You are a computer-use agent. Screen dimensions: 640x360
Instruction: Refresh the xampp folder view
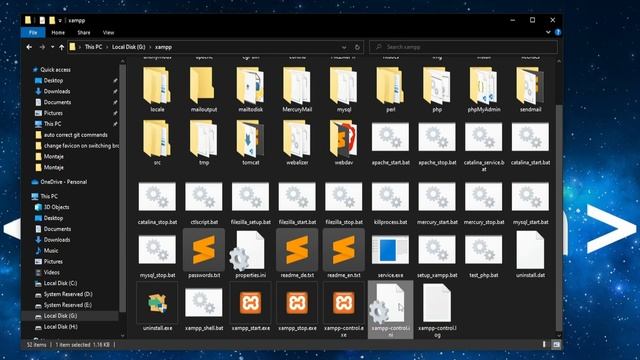[x=357, y=47]
